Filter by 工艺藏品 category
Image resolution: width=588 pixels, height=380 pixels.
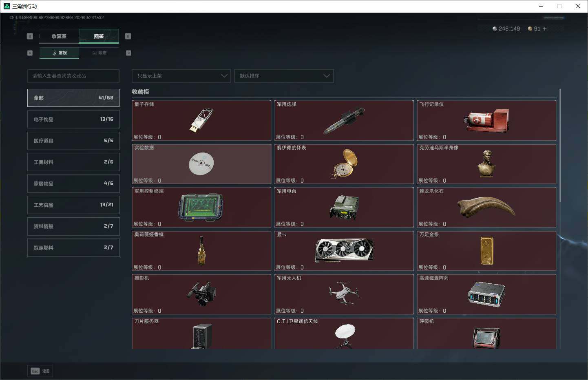point(73,205)
